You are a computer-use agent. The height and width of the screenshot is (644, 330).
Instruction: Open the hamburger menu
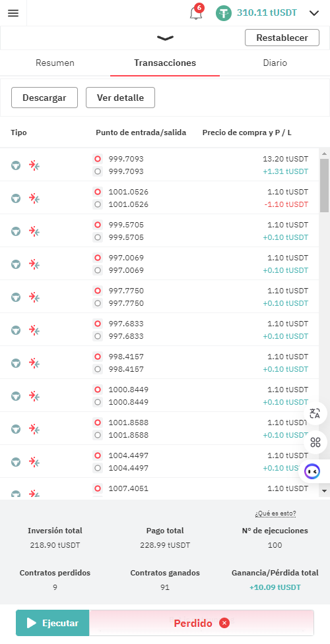point(13,13)
